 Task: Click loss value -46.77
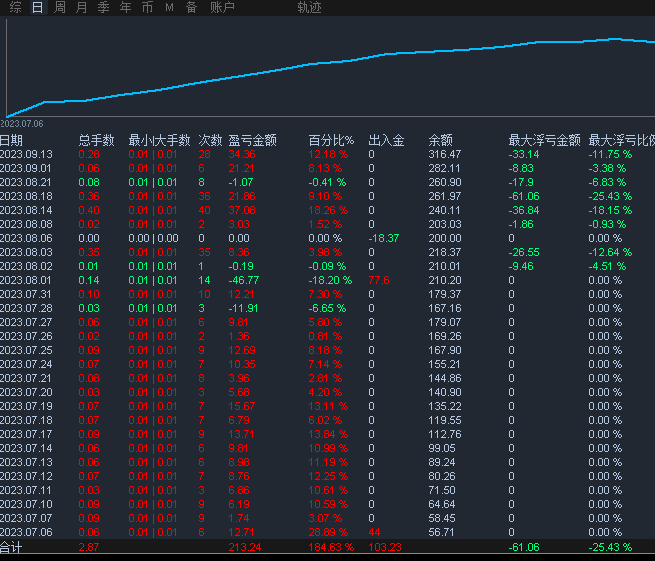[x=244, y=280]
